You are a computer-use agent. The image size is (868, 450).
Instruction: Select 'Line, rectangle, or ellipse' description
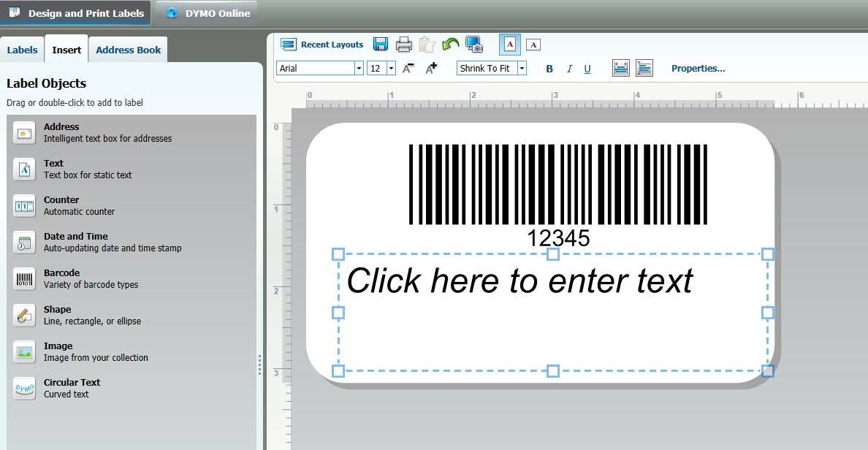(x=93, y=321)
